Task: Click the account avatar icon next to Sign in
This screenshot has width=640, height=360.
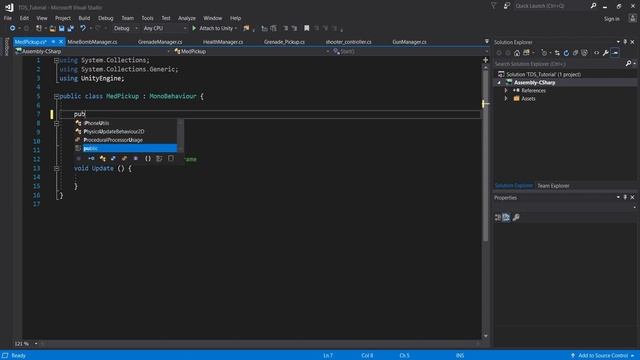Action: tap(633, 18)
